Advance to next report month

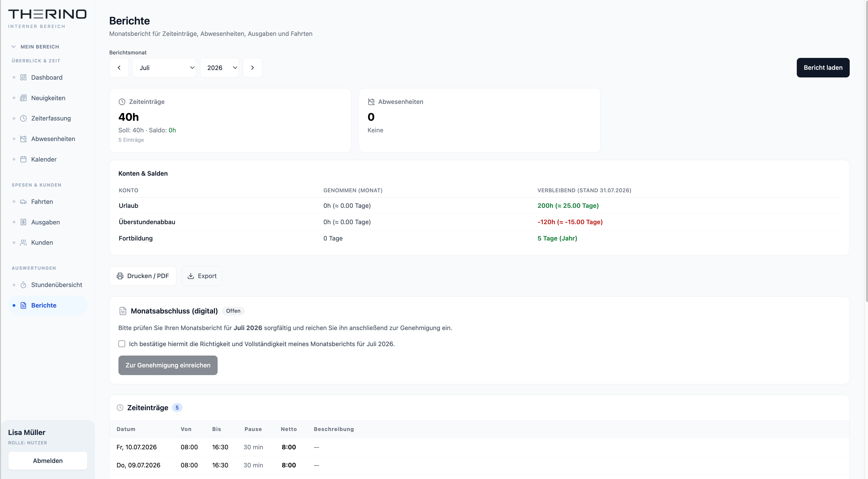[252, 68]
